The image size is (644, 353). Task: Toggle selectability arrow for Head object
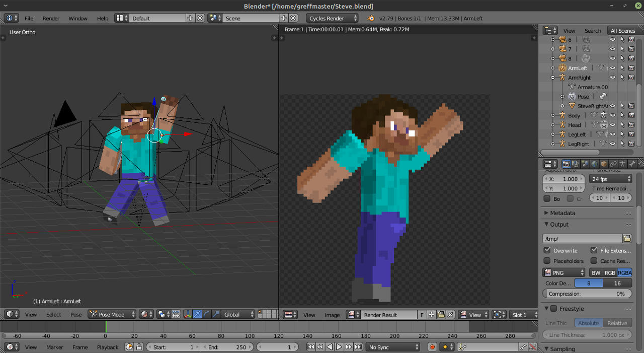click(x=622, y=125)
